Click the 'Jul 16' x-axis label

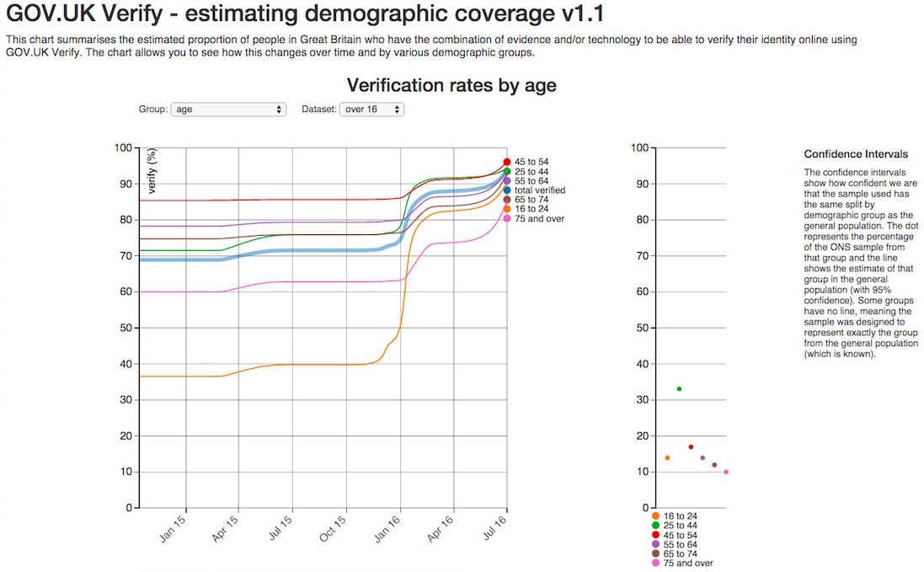coord(495,528)
